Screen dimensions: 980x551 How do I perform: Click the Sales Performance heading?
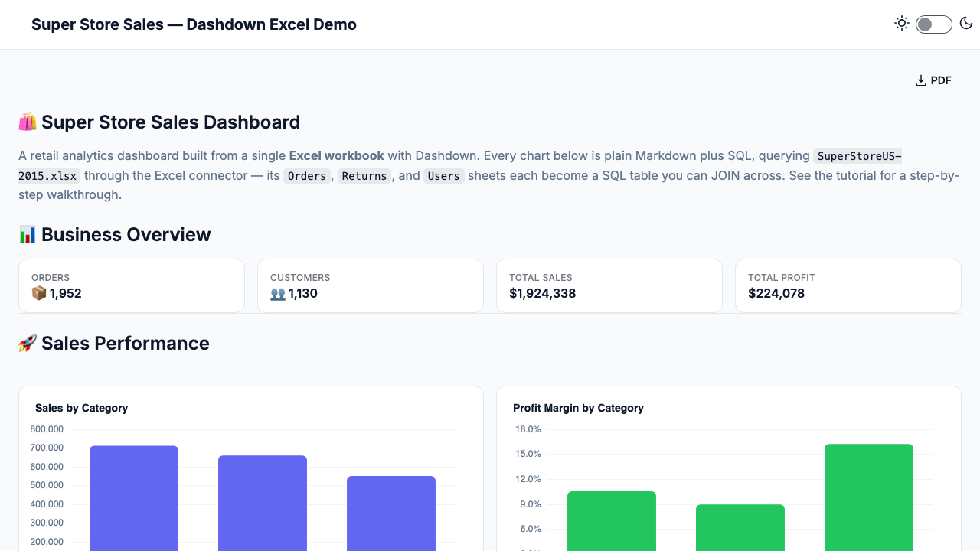click(x=126, y=344)
